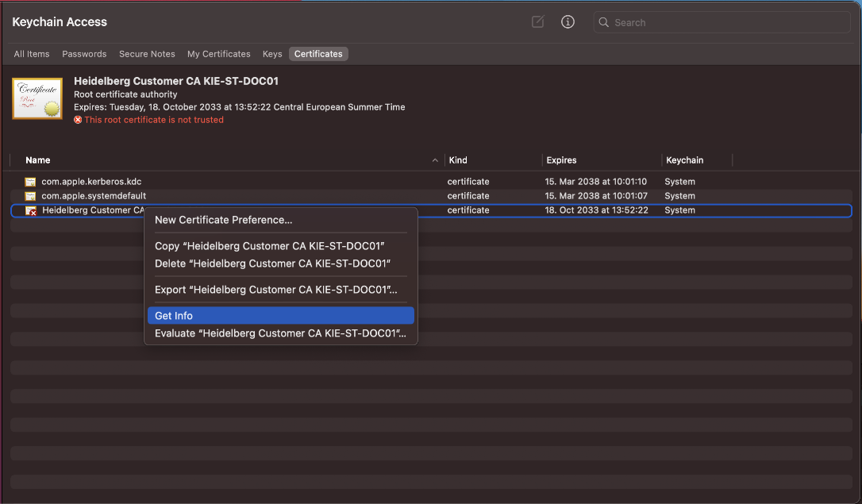Click the com.apple.systemdefault certificate icon

30,196
